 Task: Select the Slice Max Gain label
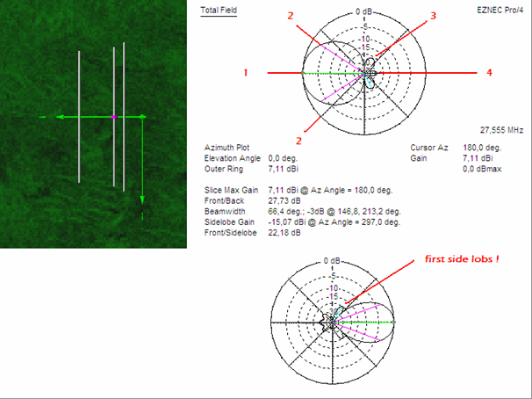click(x=231, y=190)
